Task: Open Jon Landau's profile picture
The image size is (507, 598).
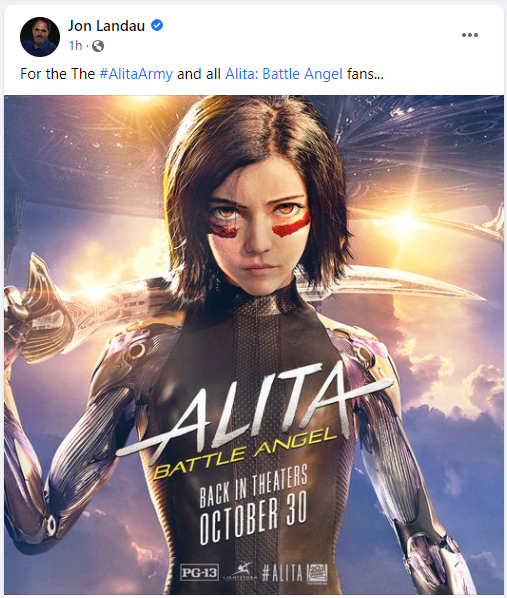Action: tap(40, 37)
